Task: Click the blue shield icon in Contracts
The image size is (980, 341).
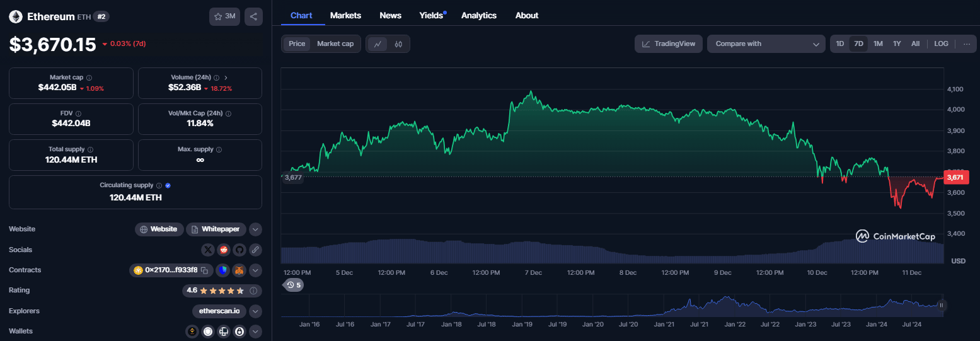Action: pyautogui.click(x=222, y=270)
